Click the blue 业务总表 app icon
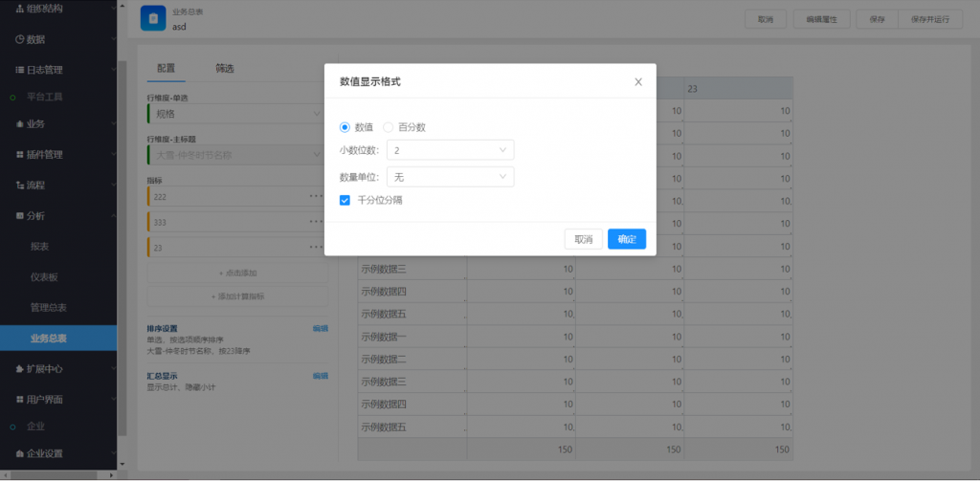Viewport: 980px width, 481px height. (x=153, y=19)
